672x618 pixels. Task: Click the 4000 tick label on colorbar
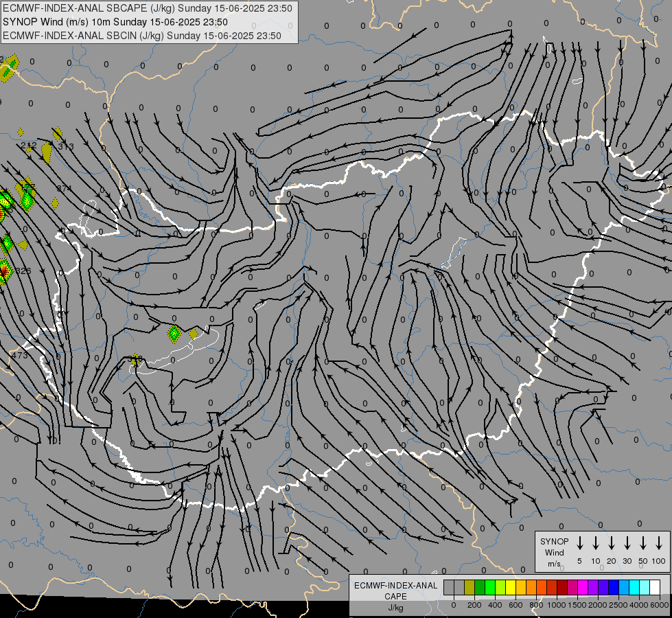click(x=639, y=605)
